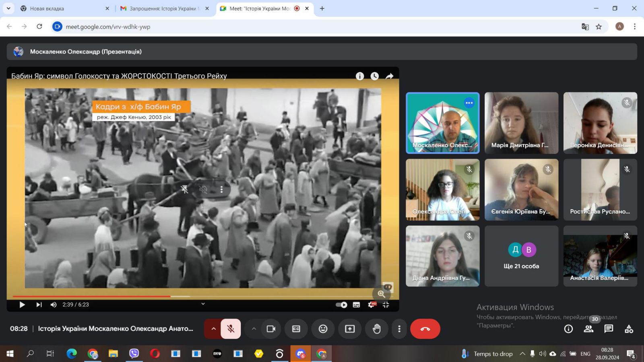
Task: Start presenting your screen
Action: click(x=350, y=329)
